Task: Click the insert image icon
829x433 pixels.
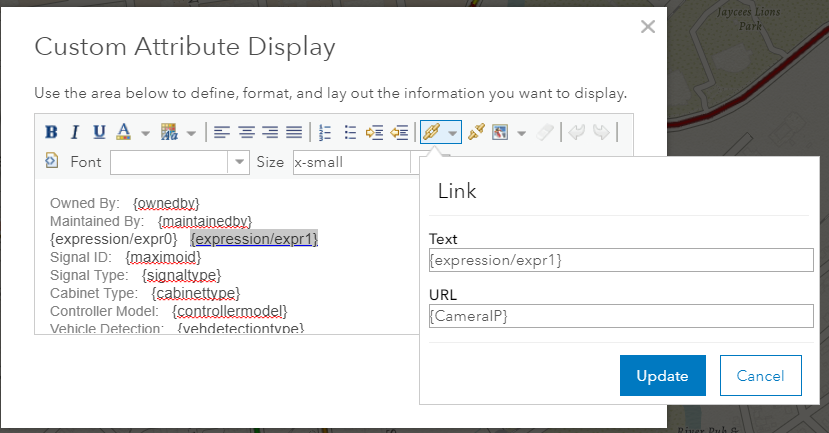Action: 500,132
